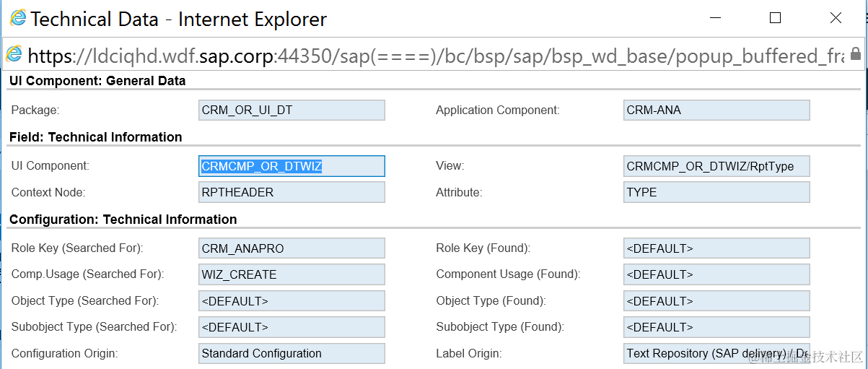Select the Subobject Type (Found) field

coord(716,327)
